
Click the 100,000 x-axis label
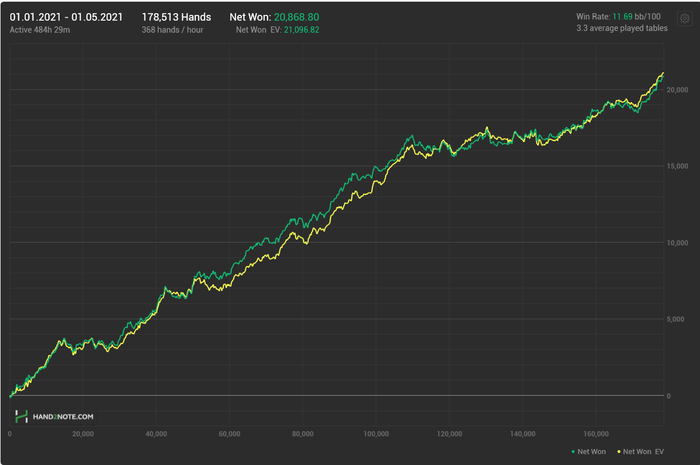376,434
